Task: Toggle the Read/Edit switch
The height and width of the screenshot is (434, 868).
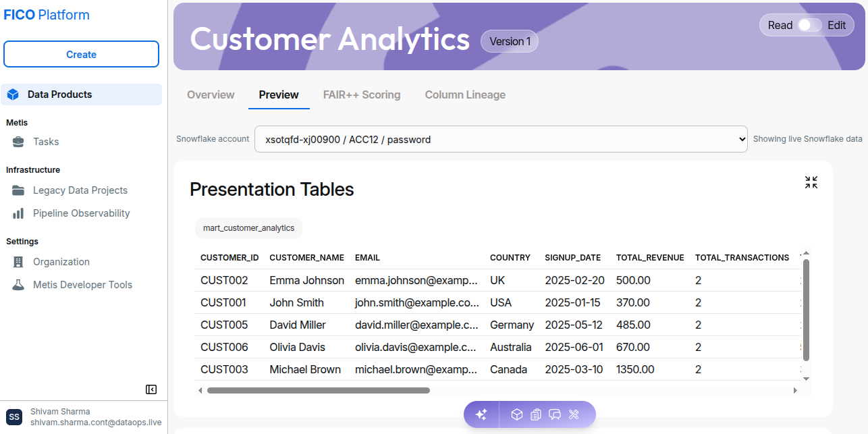Action: (809, 25)
